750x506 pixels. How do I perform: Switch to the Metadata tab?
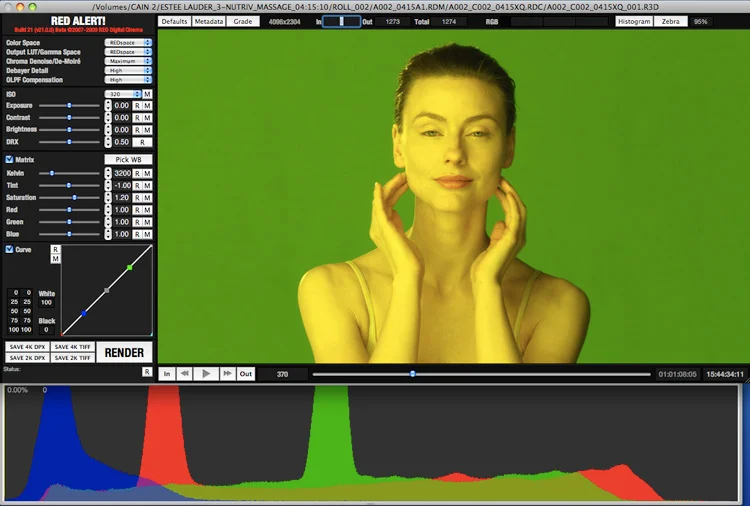(209, 22)
